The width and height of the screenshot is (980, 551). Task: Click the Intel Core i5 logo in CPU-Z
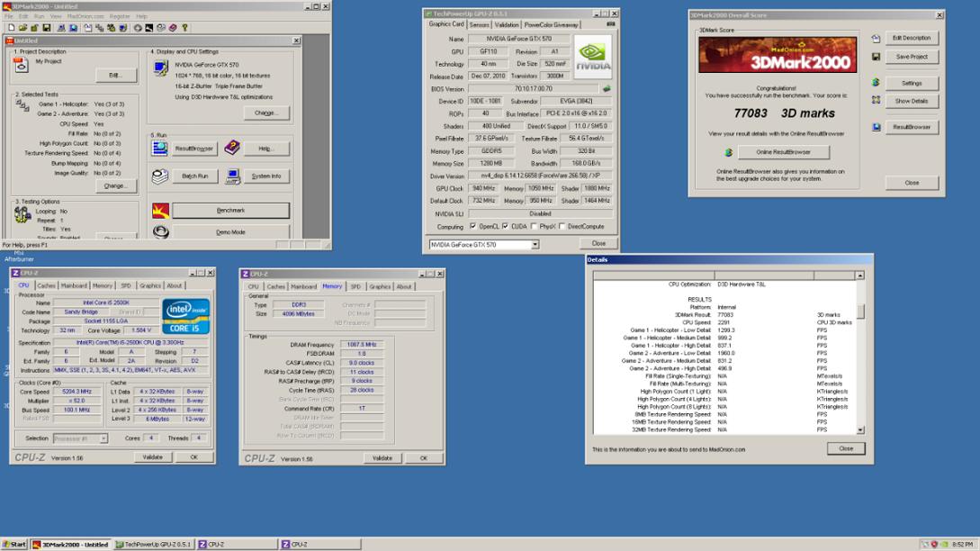tap(186, 316)
